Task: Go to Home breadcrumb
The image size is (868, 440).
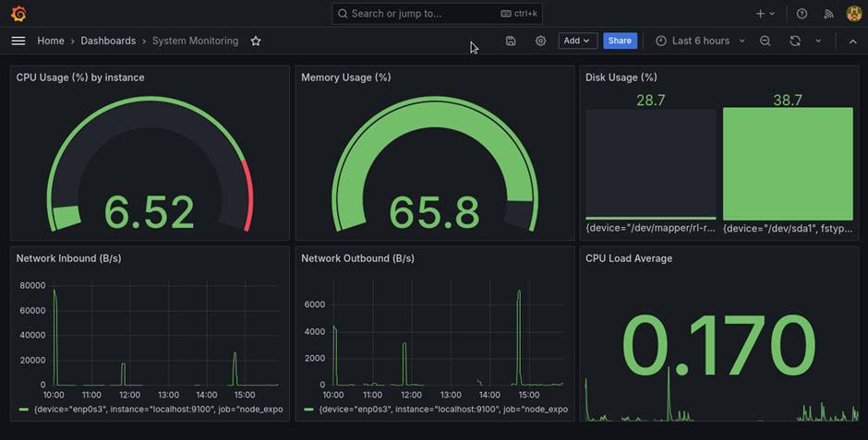Action: pos(51,41)
